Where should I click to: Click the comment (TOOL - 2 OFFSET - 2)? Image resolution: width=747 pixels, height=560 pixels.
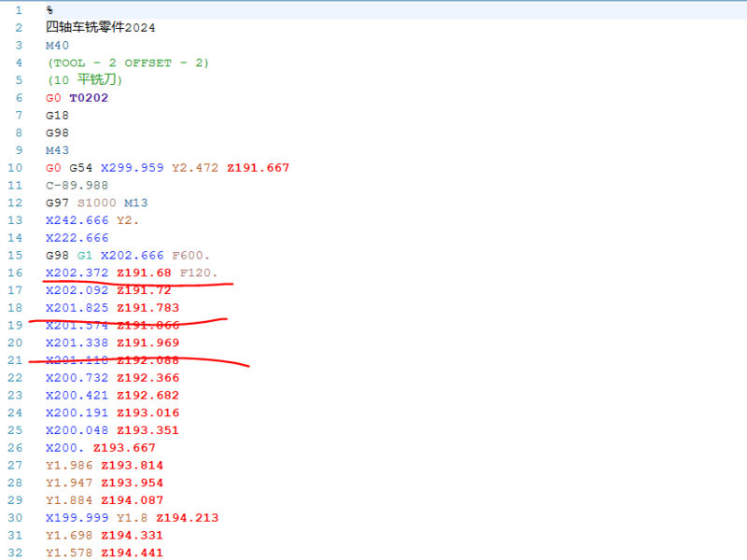(128, 63)
